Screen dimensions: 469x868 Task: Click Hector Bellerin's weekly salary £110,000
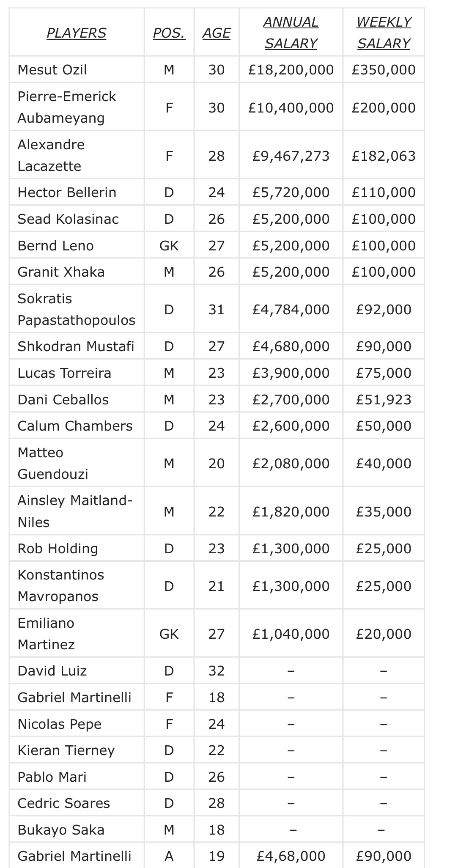(x=384, y=192)
